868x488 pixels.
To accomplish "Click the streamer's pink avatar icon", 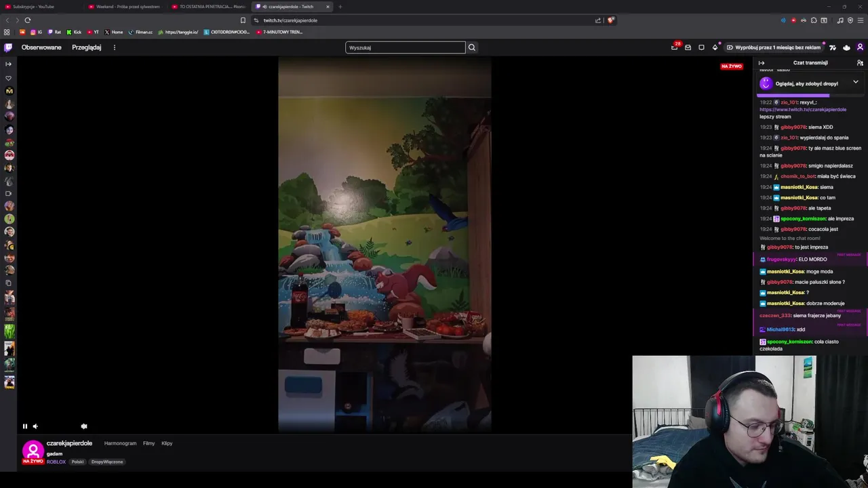I will click(33, 451).
